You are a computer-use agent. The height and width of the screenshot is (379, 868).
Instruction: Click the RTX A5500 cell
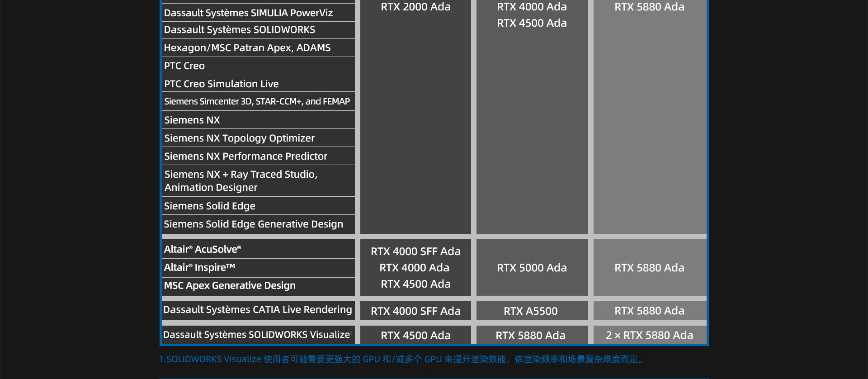point(531,311)
